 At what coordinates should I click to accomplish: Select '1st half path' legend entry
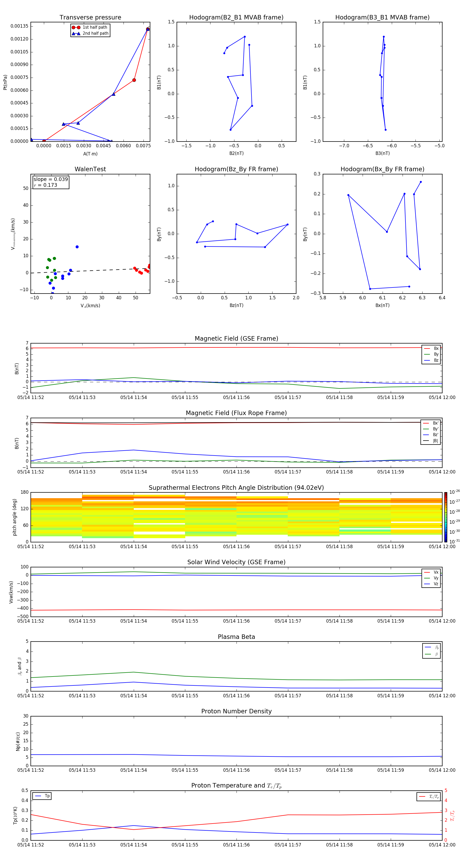click(90, 27)
